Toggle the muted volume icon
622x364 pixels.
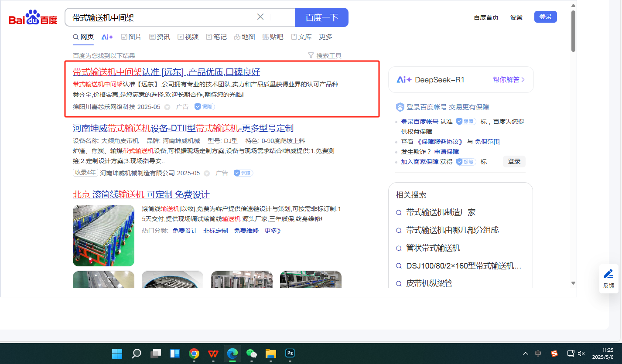coord(581,353)
